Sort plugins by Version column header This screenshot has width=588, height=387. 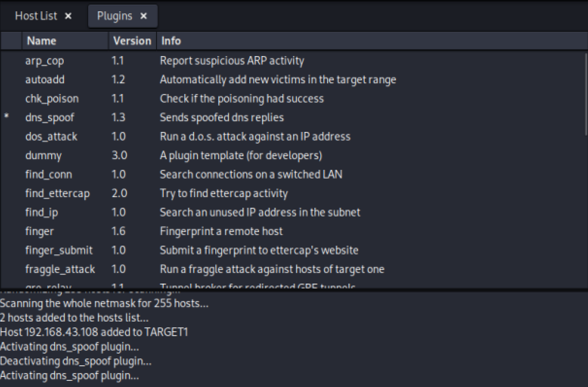[x=132, y=41]
